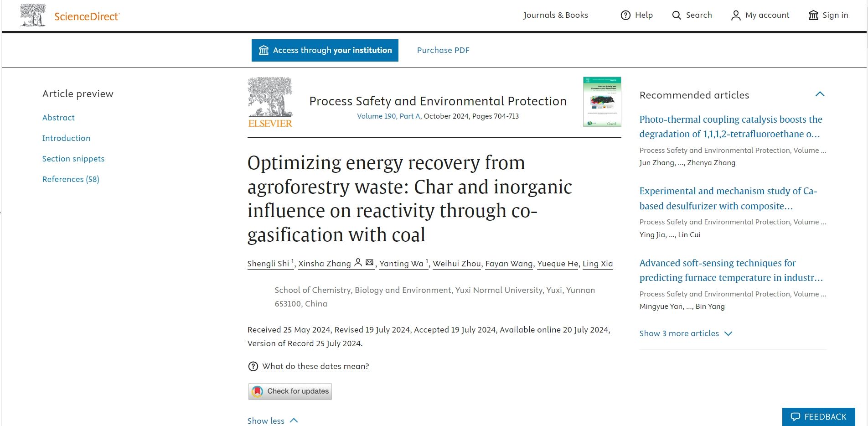
Task: Click the Sign in institution icon
Action: [x=813, y=16]
